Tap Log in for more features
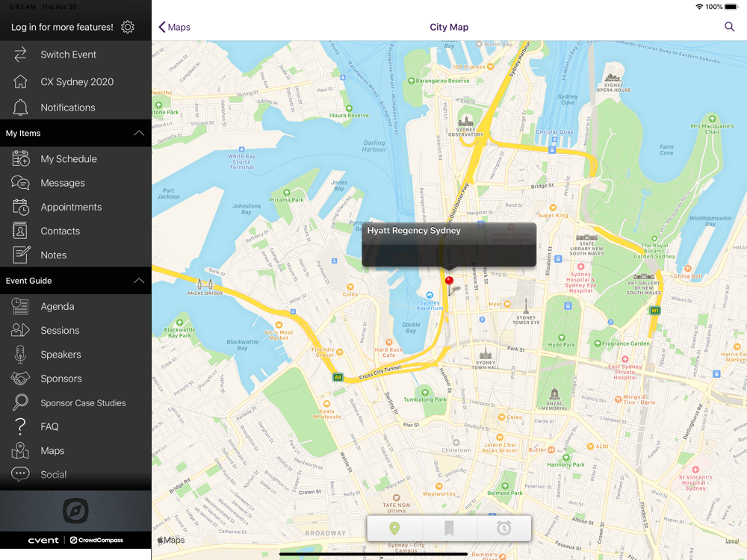The image size is (747, 560). tap(62, 27)
